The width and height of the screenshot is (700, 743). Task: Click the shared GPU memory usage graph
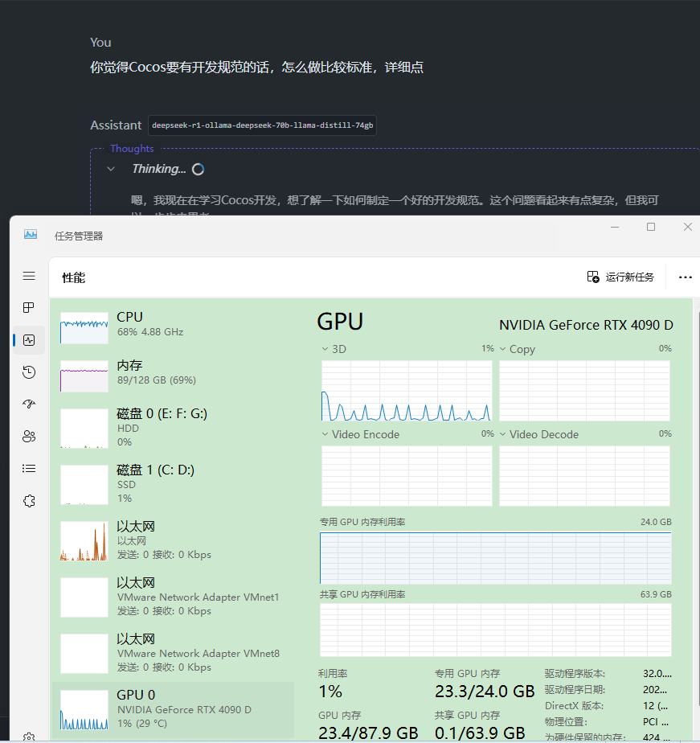coord(495,630)
